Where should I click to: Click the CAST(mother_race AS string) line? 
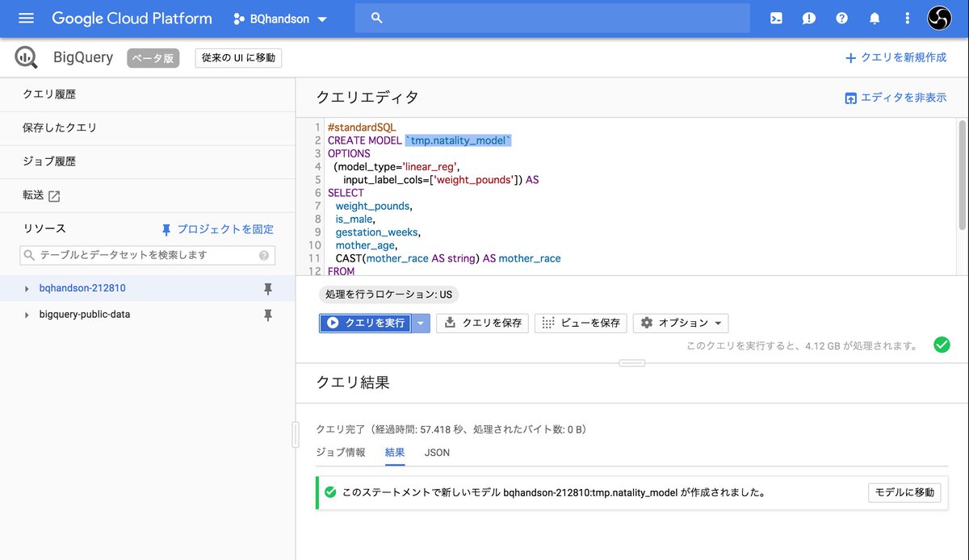click(448, 258)
